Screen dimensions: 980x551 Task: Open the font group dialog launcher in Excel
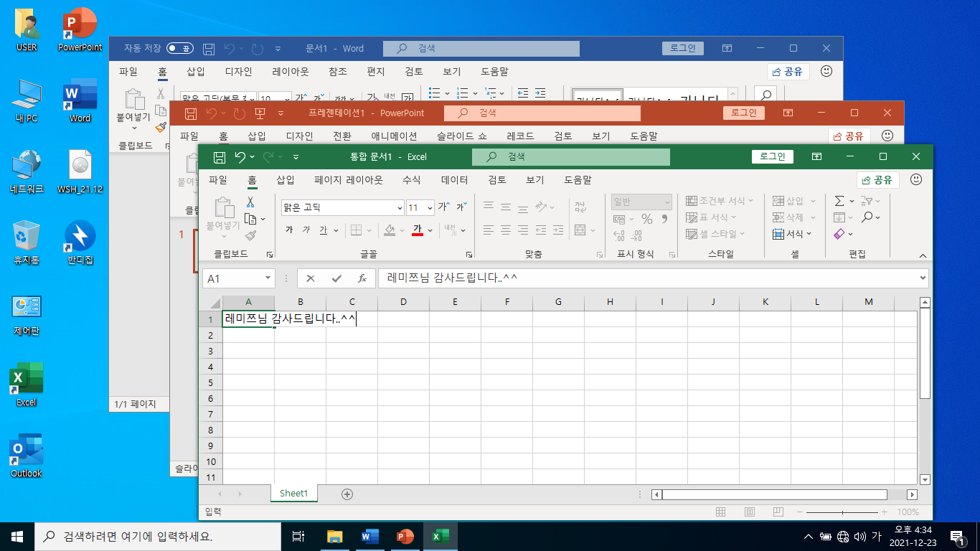(x=468, y=255)
